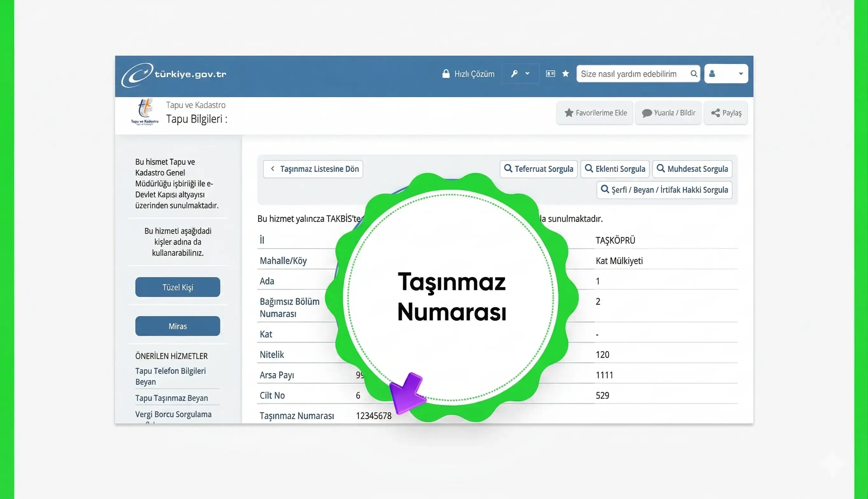Select the Tüzel Kişi button
The width and height of the screenshot is (868, 499).
coord(178,287)
